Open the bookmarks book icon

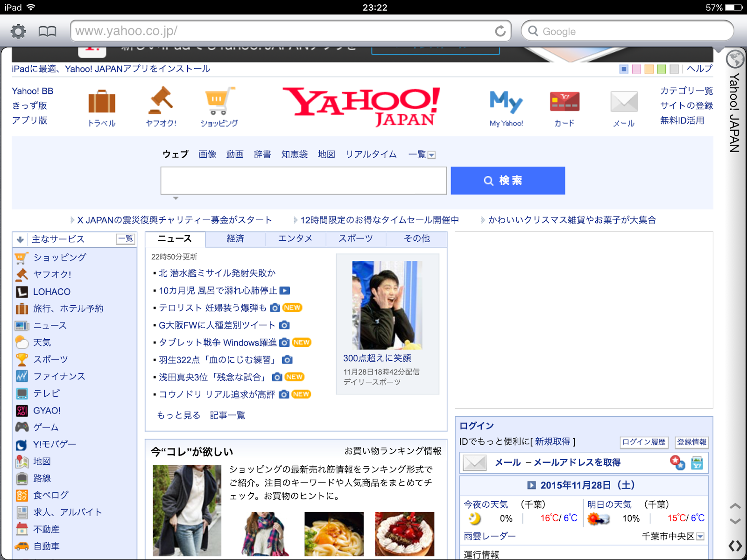click(x=47, y=32)
